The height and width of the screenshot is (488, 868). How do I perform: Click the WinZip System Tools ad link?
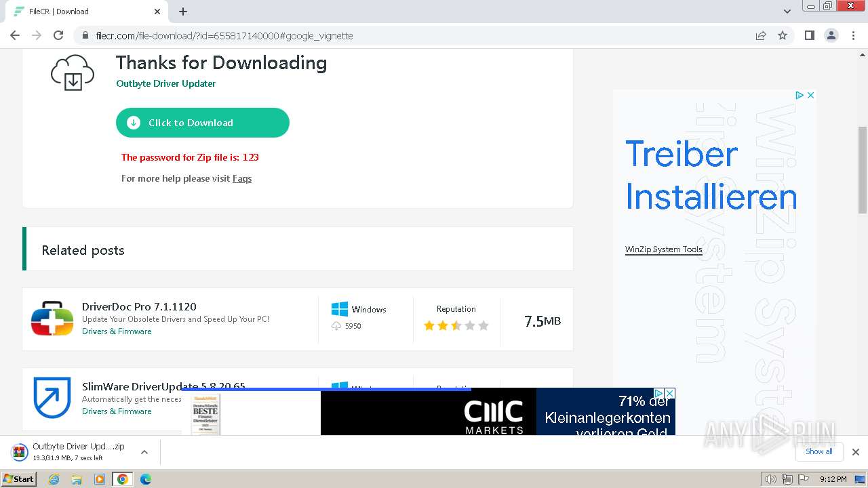pyautogui.click(x=664, y=249)
